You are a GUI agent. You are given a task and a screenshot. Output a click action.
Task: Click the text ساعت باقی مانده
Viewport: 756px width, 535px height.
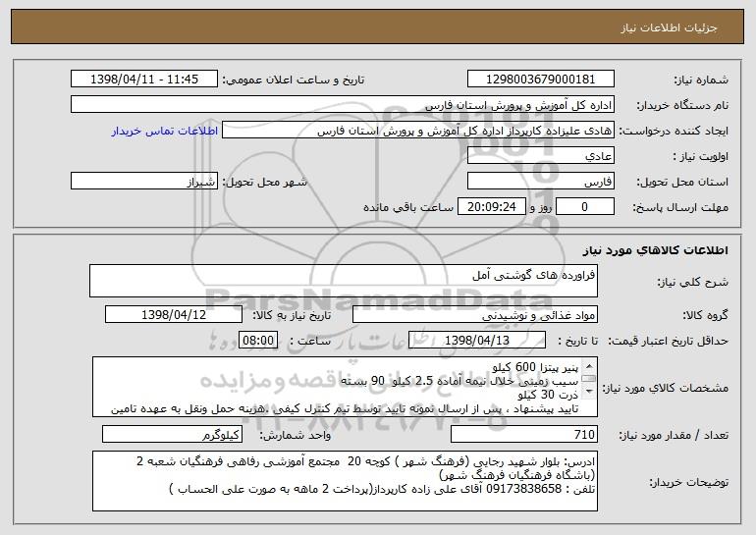[408, 207]
